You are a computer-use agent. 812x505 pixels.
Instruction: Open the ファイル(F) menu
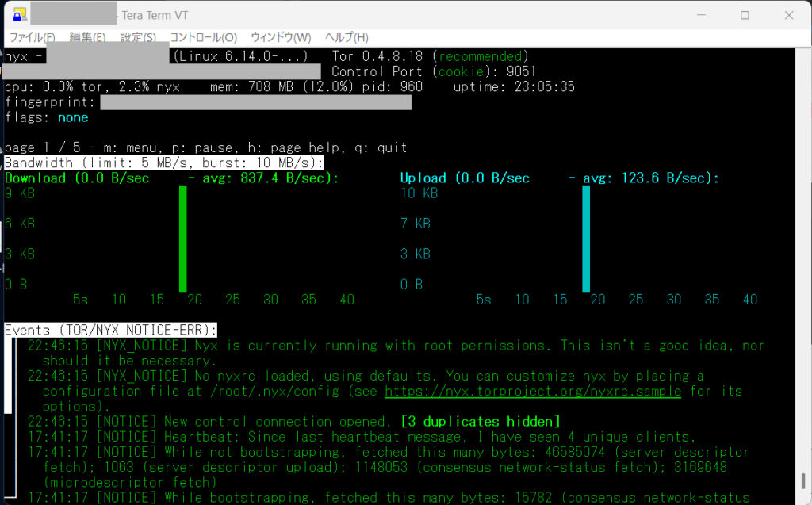32,37
